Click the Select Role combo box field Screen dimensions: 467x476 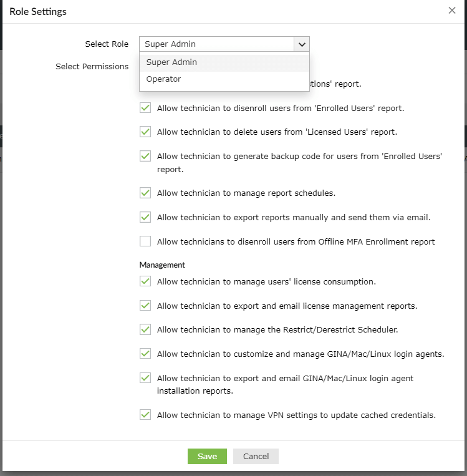pyautogui.click(x=216, y=44)
